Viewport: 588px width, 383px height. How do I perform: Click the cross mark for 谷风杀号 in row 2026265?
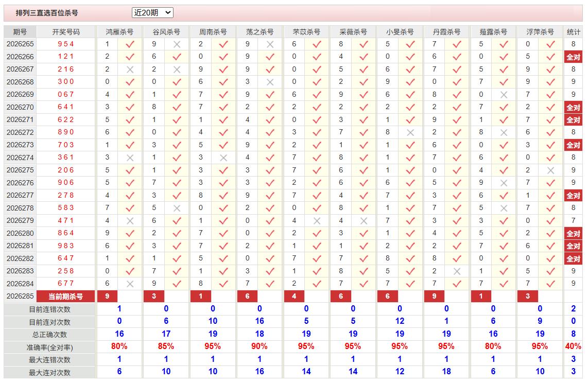pyautogui.click(x=177, y=44)
